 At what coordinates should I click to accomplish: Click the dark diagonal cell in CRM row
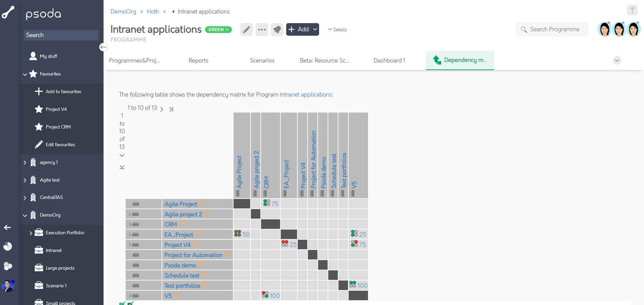click(271, 224)
